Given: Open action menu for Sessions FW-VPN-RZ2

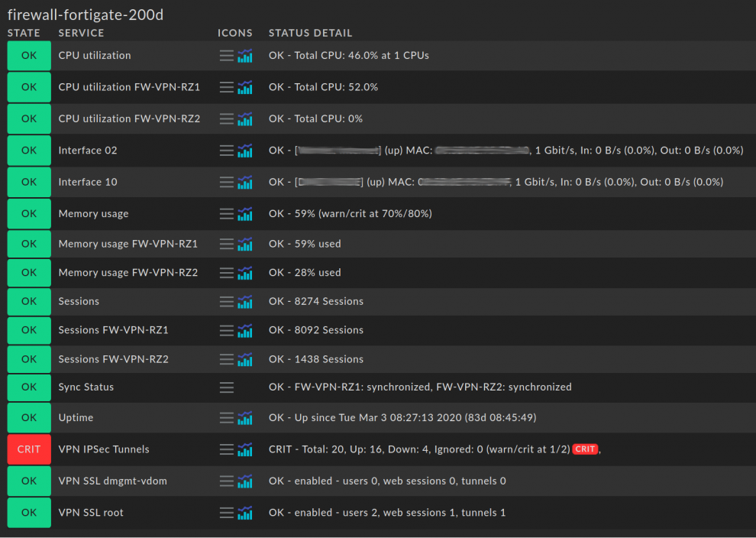Looking at the screenshot, I should point(227,359).
